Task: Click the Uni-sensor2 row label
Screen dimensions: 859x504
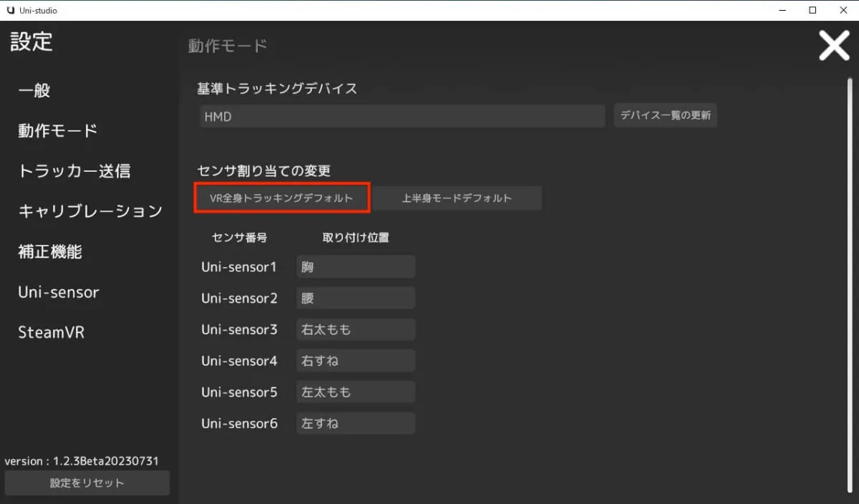Action: coord(239,298)
